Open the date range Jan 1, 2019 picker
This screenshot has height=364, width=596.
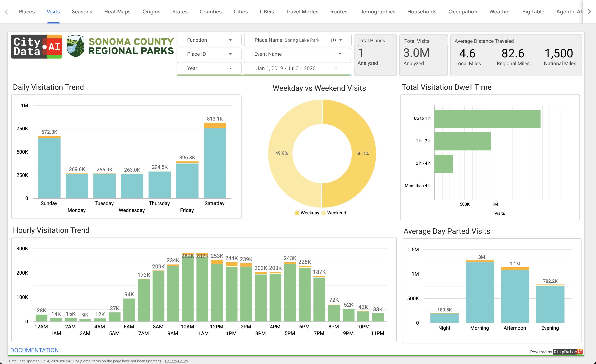pos(297,68)
